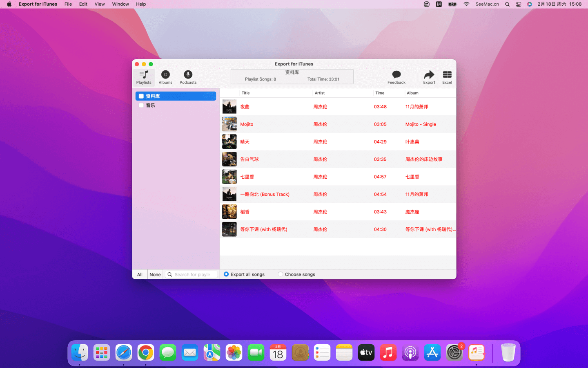Image resolution: width=588 pixels, height=368 pixels.
Task: Switch to the Playlists view
Action: pyautogui.click(x=144, y=77)
